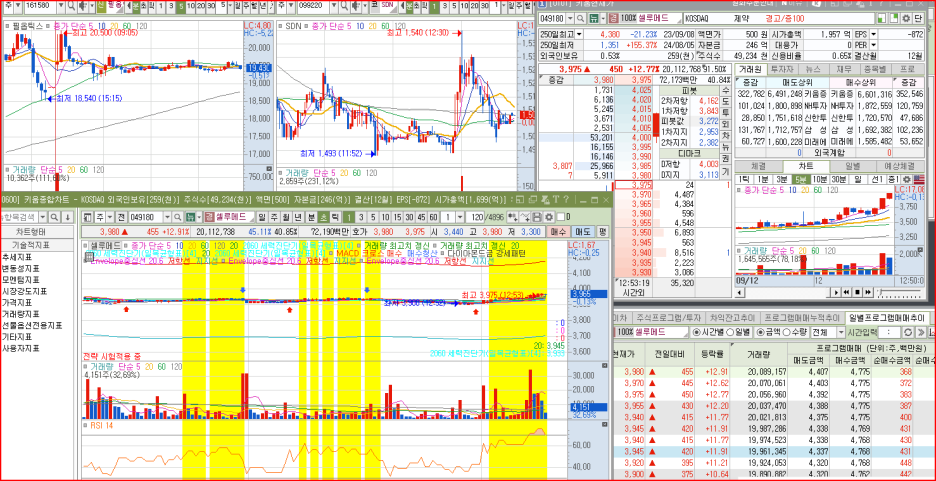
Task: Click the search icon beside code 049180 in the quote window
Action: pyautogui.click(x=580, y=18)
